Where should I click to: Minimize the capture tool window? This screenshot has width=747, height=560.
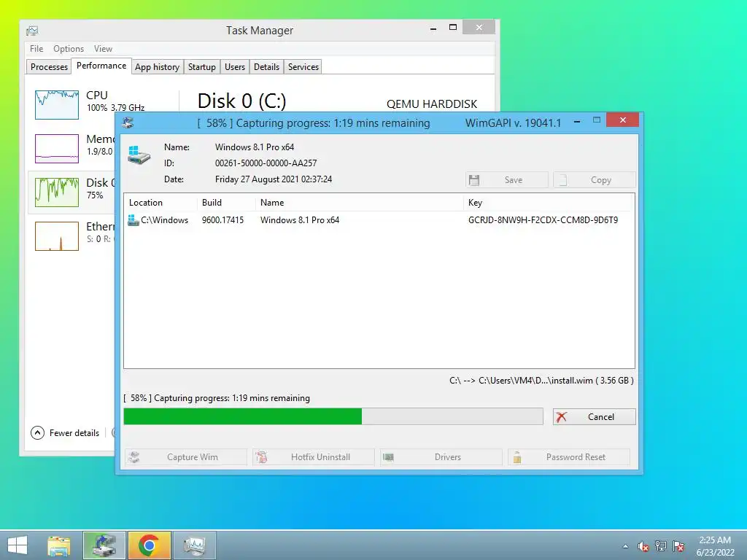point(577,122)
